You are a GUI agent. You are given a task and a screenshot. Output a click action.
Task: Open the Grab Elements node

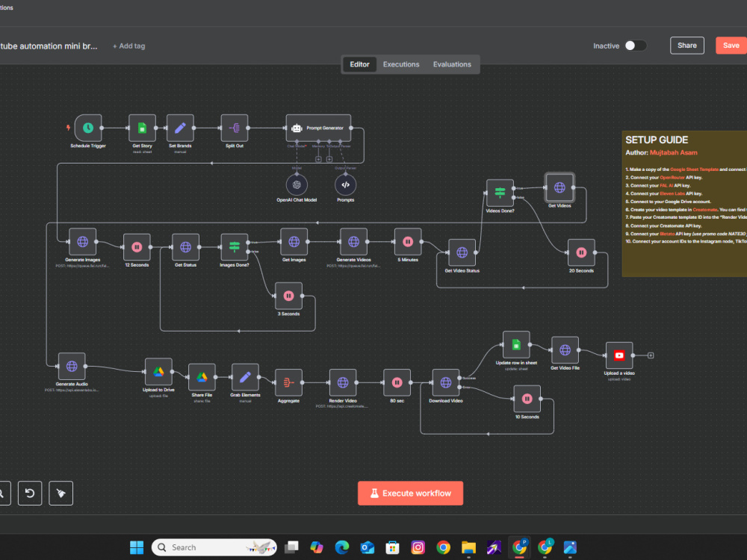coord(245,377)
